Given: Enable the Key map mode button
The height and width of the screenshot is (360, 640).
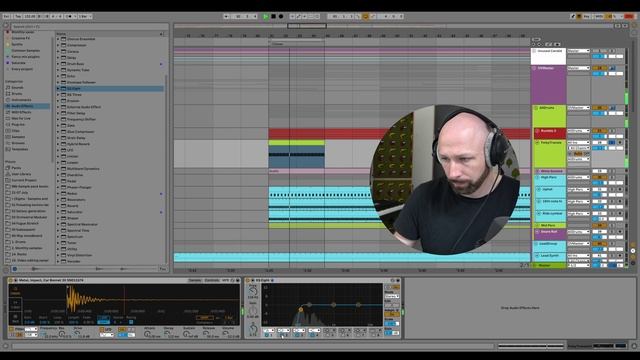Looking at the screenshot, I should point(586,16).
